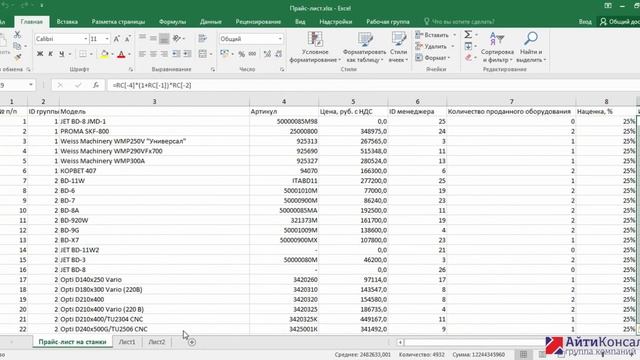Apply the accounting number format

(224, 54)
